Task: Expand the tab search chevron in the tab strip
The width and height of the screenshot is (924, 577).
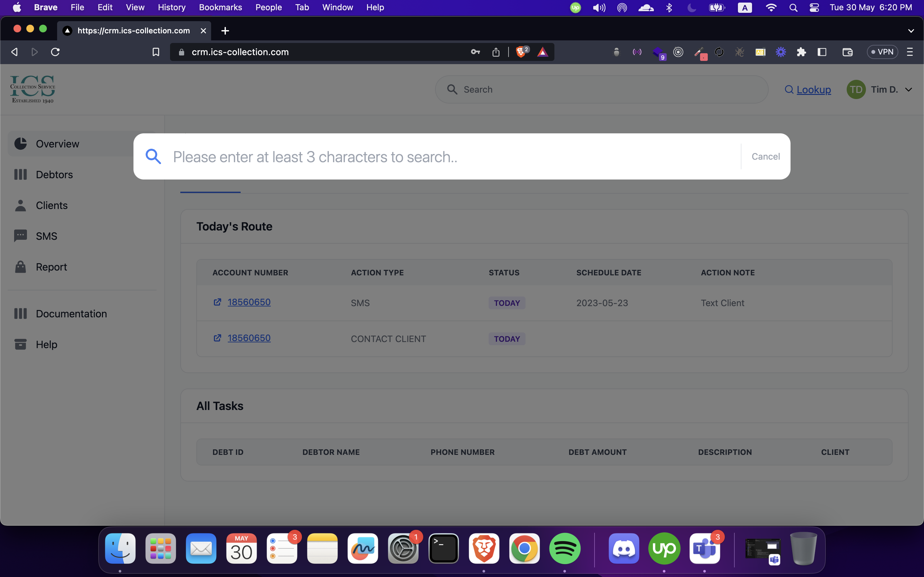Action: coord(911,30)
